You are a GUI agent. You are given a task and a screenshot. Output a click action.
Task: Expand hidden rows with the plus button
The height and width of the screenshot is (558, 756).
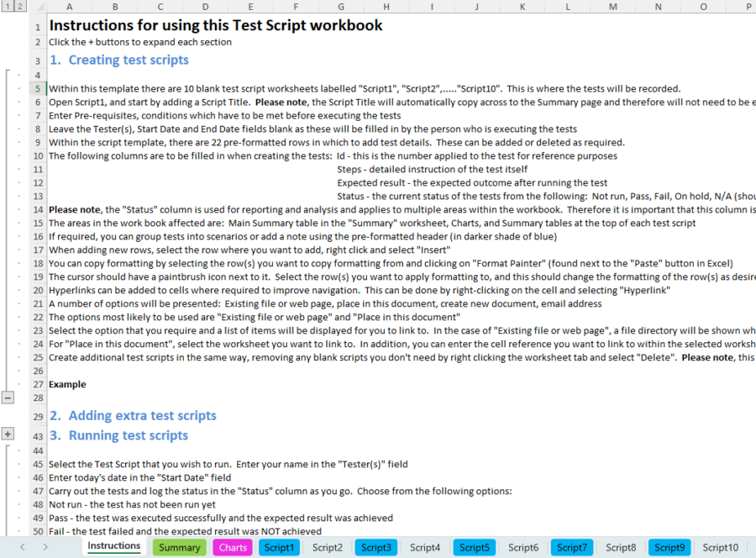(8, 434)
